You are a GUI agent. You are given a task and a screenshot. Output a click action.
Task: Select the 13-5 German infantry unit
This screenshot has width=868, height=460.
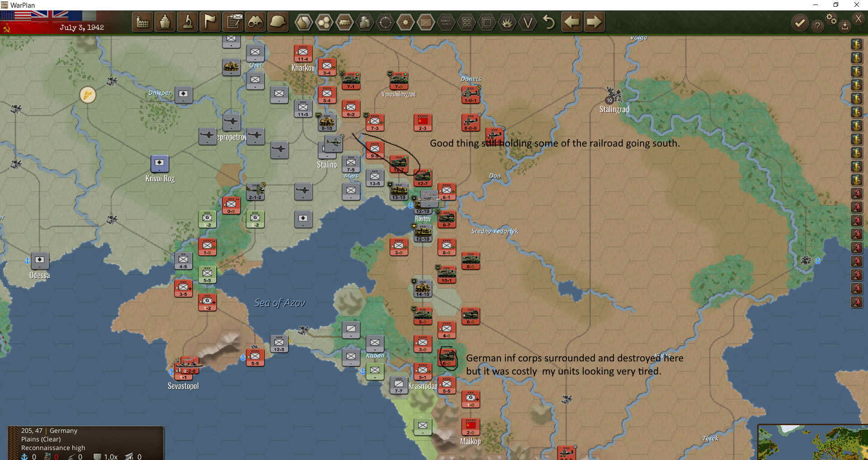pyautogui.click(x=375, y=178)
